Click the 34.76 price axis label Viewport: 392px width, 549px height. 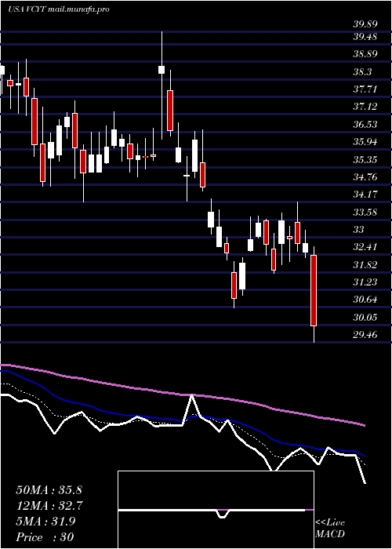365,176
